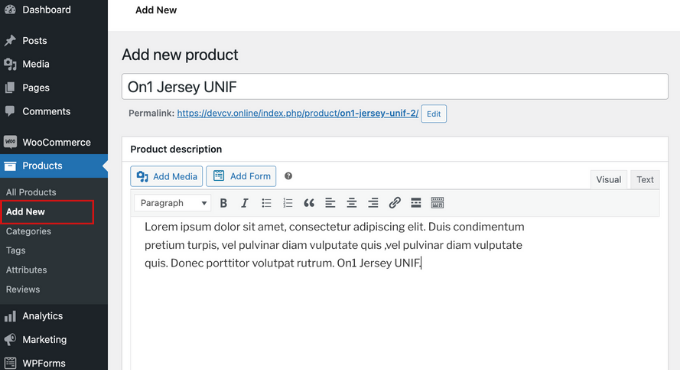The width and height of the screenshot is (680, 370).
Task: Switch to the Text editor tab
Action: [645, 180]
